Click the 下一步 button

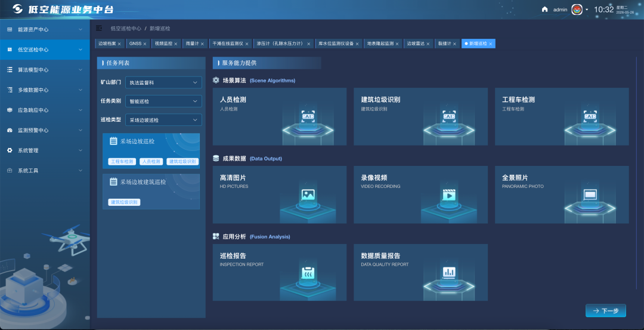pyautogui.click(x=605, y=311)
